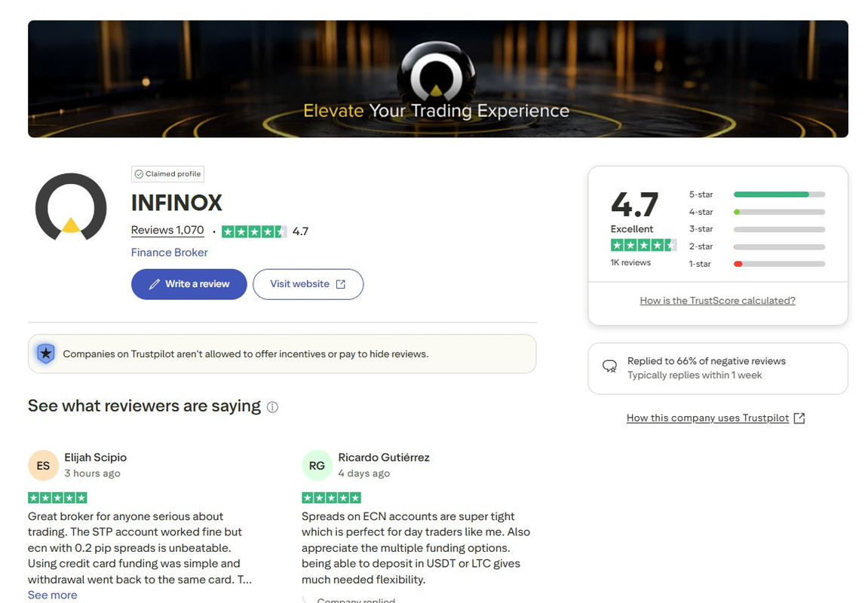Click the external link icon after How this company uses Trustpilot
The image size is (868, 603).
[x=799, y=418]
